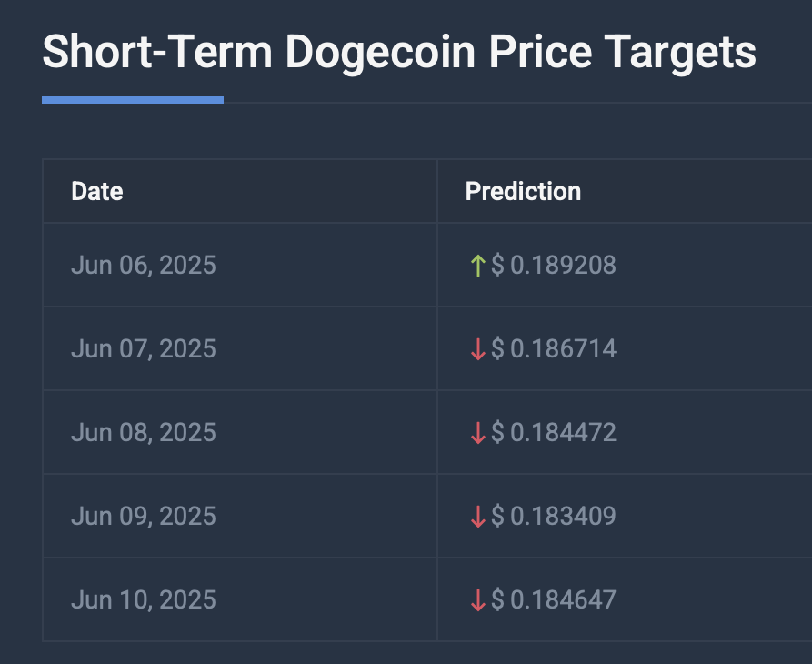This screenshot has height=664, width=812.
Task: Click the red down arrow beside $ 0.183409
Action: pos(477,517)
